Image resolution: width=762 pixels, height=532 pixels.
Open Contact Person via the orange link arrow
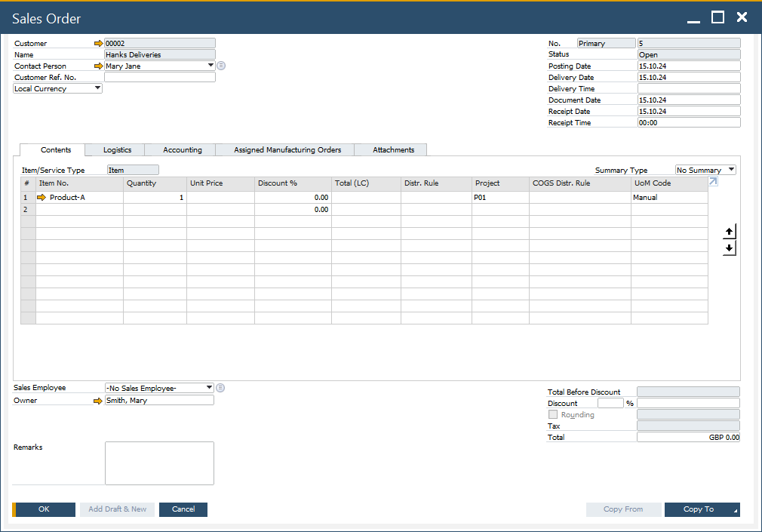point(97,66)
